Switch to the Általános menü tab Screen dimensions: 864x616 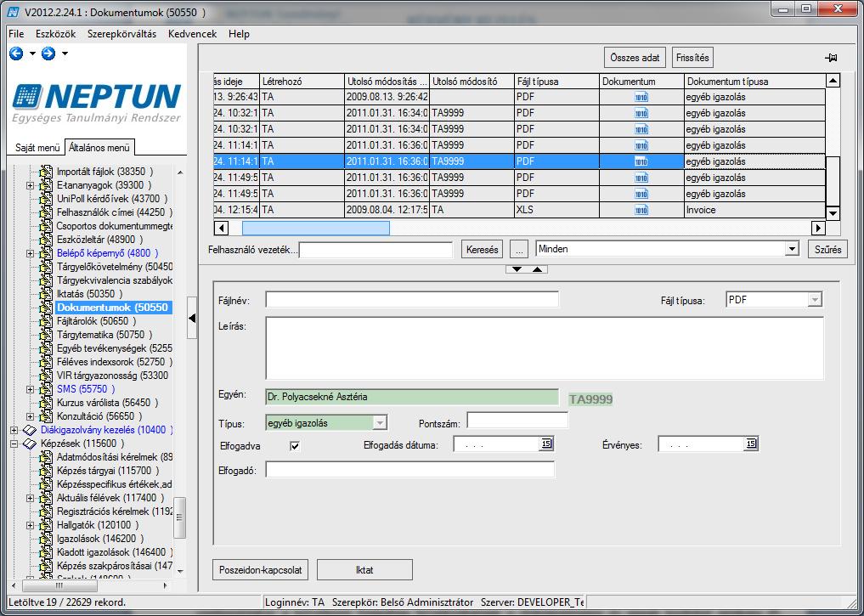click(99, 147)
